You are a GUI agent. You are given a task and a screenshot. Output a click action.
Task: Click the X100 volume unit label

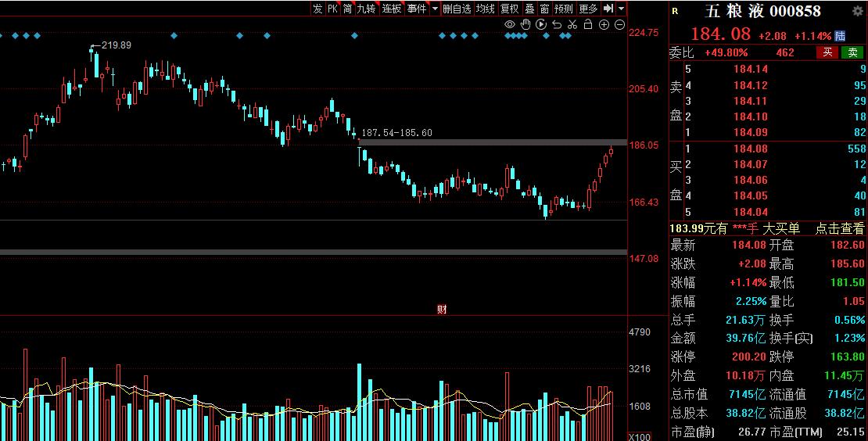(640, 437)
